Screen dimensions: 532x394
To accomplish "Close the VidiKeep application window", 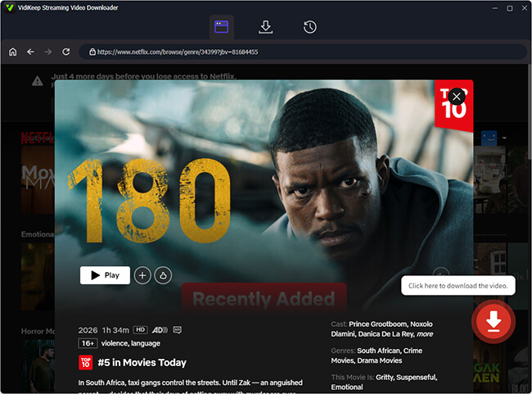I will point(524,8).
